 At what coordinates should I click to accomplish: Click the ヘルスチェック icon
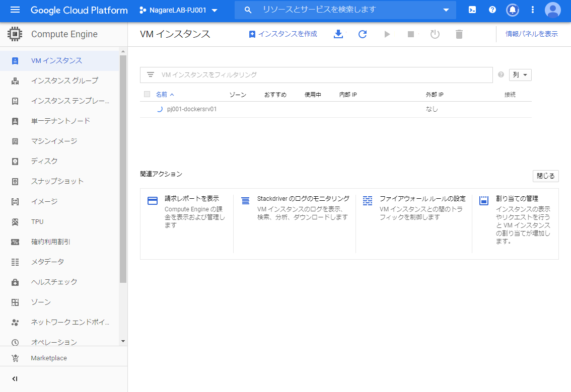tap(15, 282)
